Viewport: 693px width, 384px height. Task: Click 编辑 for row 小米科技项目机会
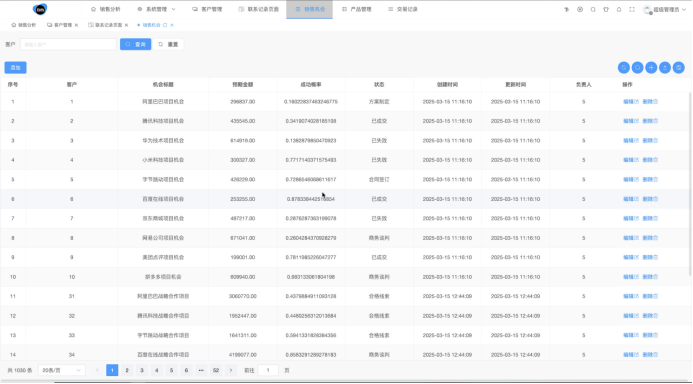(631, 160)
